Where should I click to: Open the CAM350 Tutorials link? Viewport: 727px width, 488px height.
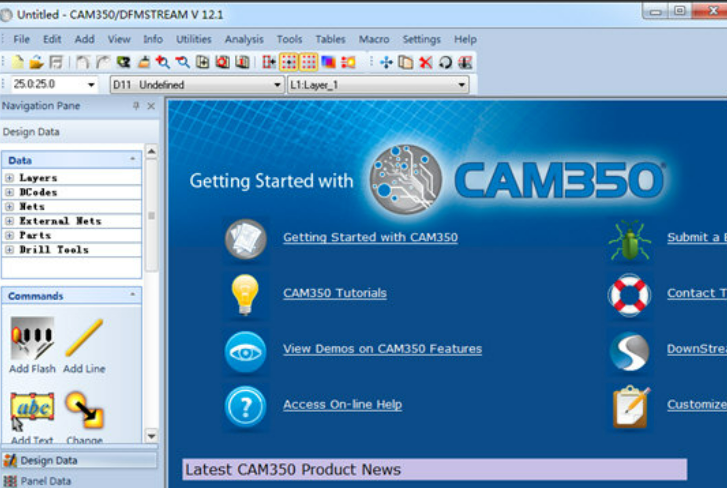pyautogui.click(x=335, y=293)
